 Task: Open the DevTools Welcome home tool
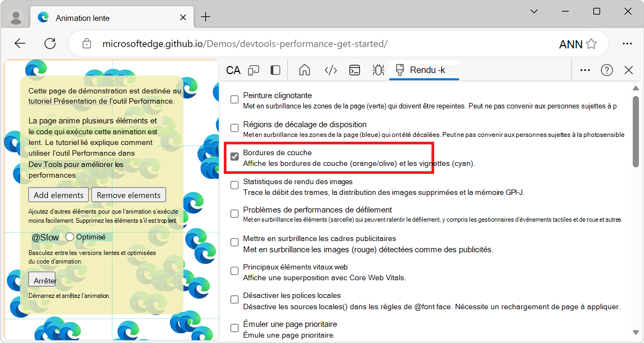tap(305, 70)
